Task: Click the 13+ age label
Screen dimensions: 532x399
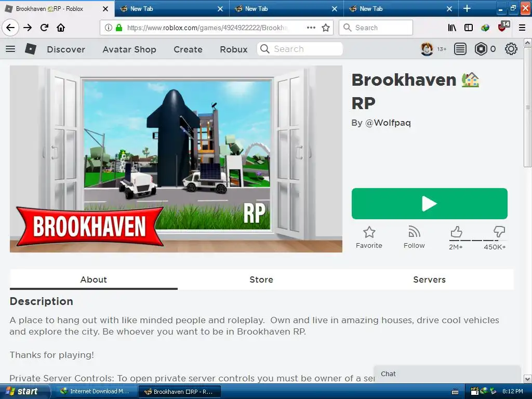Action: [x=442, y=49]
